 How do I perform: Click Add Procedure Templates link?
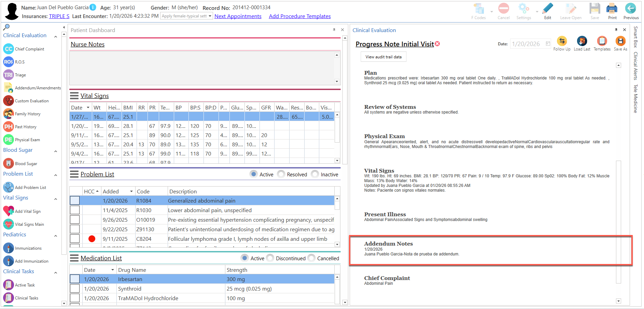tap(300, 16)
